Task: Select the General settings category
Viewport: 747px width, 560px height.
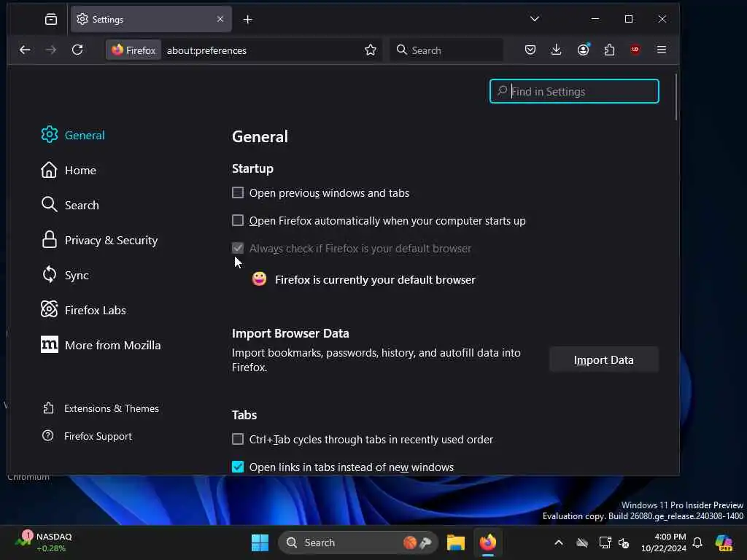Action: coord(73,135)
